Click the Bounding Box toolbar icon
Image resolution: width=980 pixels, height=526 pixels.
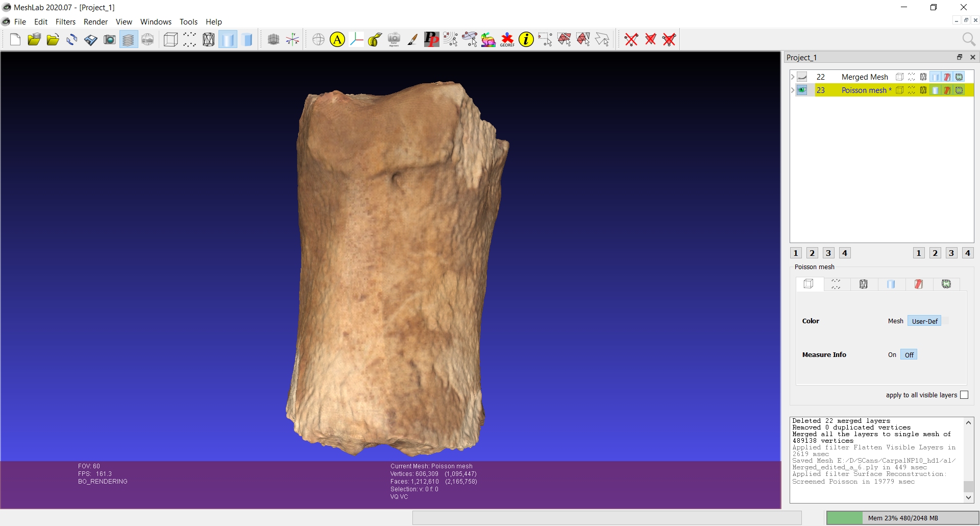click(170, 39)
